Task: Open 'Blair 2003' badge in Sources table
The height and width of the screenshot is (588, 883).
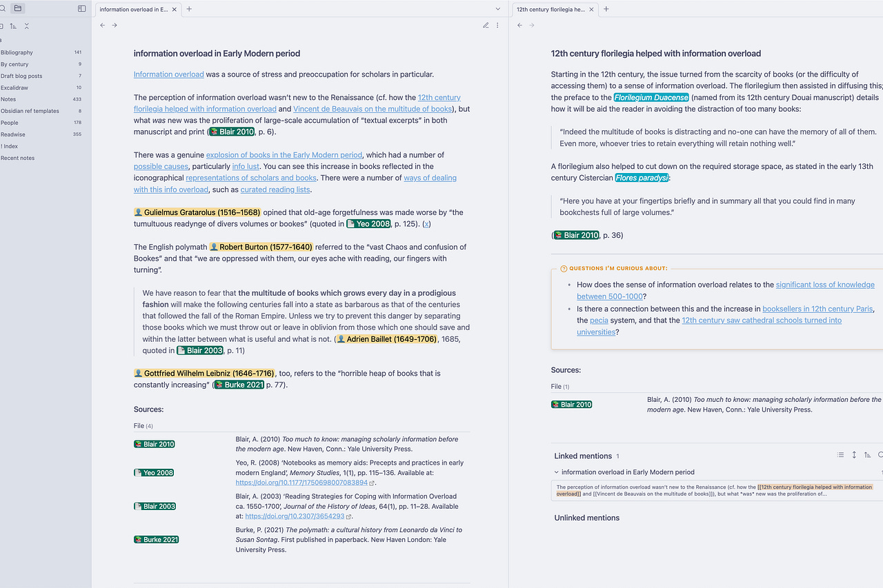Action: coord(155,506)
